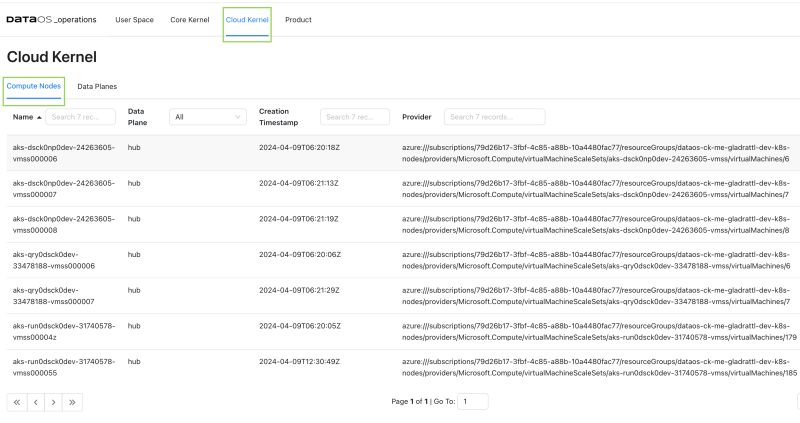
Task: Click the DataOS operations logo
Action: (x=51, y=19)
